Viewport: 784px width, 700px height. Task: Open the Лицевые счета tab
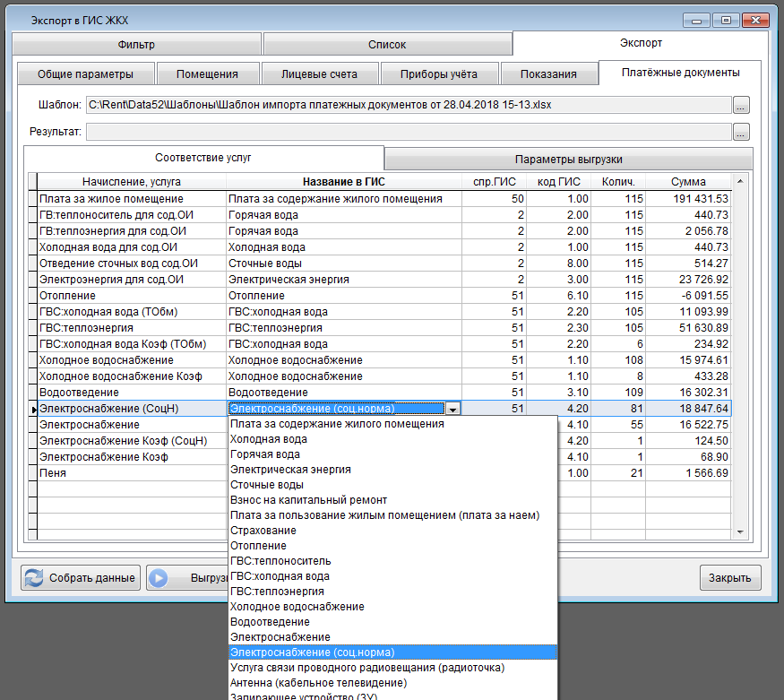point(320,74)
